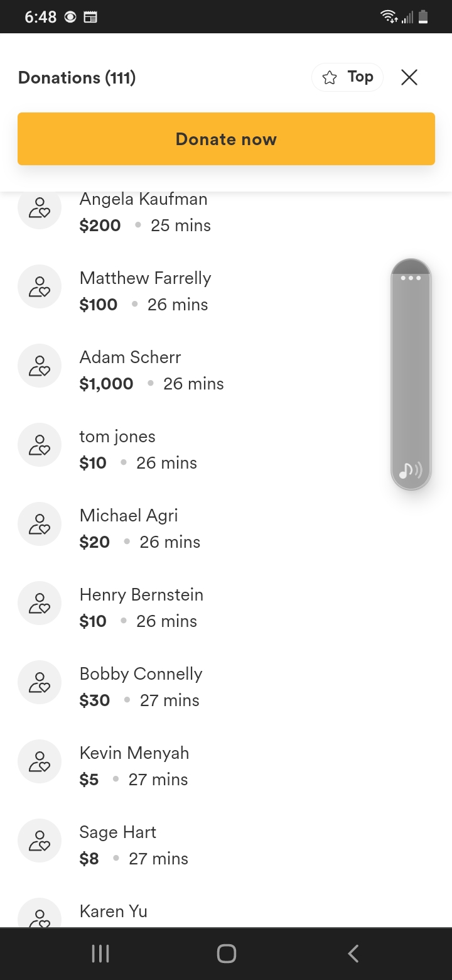
Task: Click Adam Scherr's donor avatar icon
Action: pyautogui.click(x=40, y=366)
